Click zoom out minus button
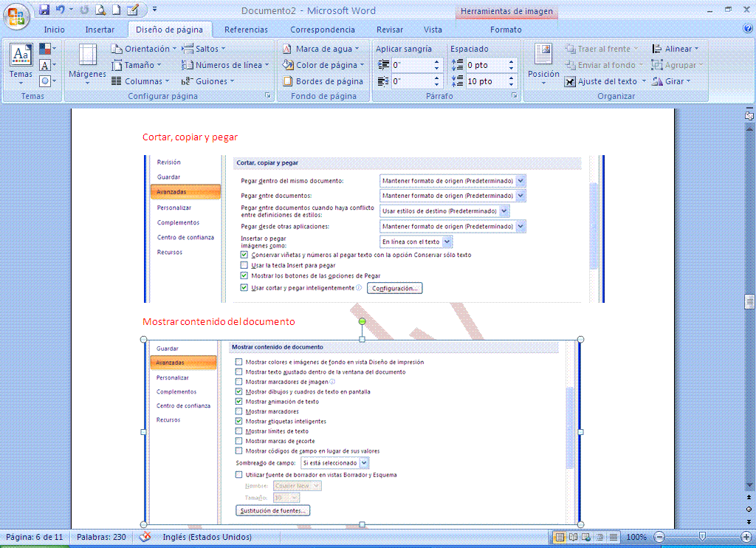 click(659, 537)
